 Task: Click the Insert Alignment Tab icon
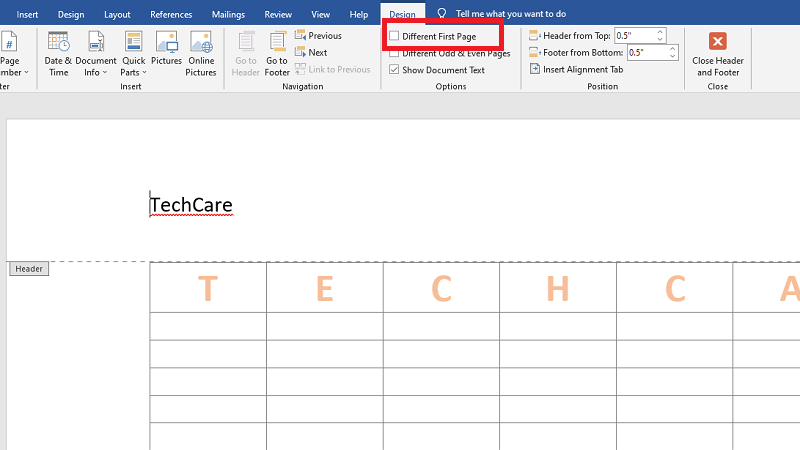point(535,70)
